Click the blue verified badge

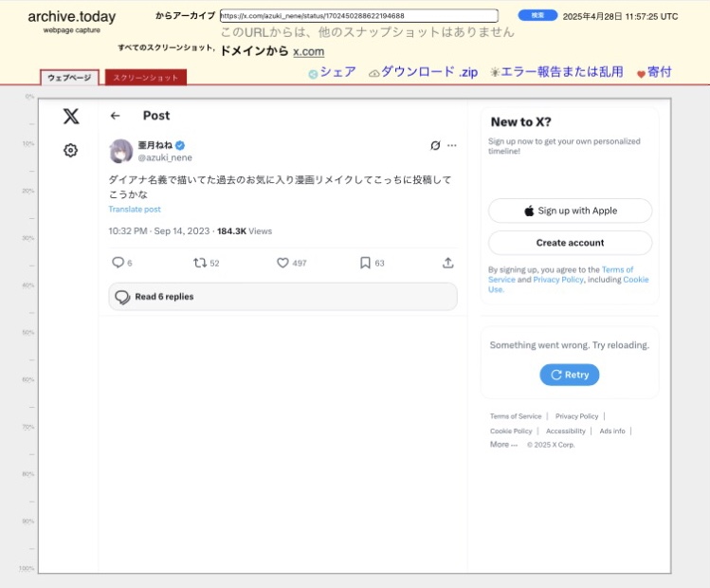point(180,145)
